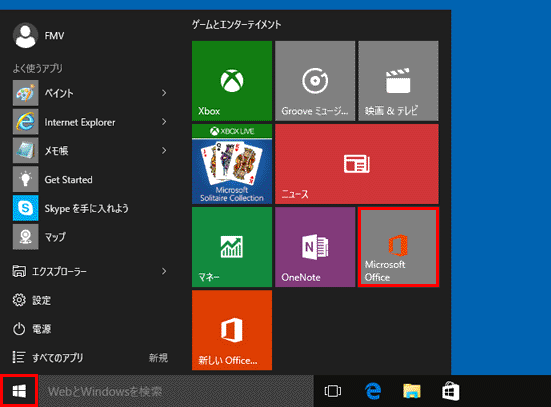This screenshot has height=407, width=551.
Task: Select the メモ帳 label
Action: [56, 151]
